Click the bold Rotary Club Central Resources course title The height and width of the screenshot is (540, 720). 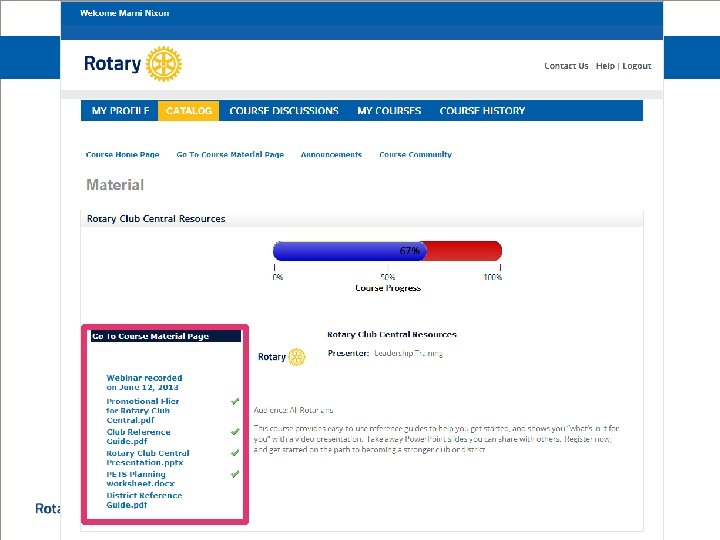coord(392,334)
